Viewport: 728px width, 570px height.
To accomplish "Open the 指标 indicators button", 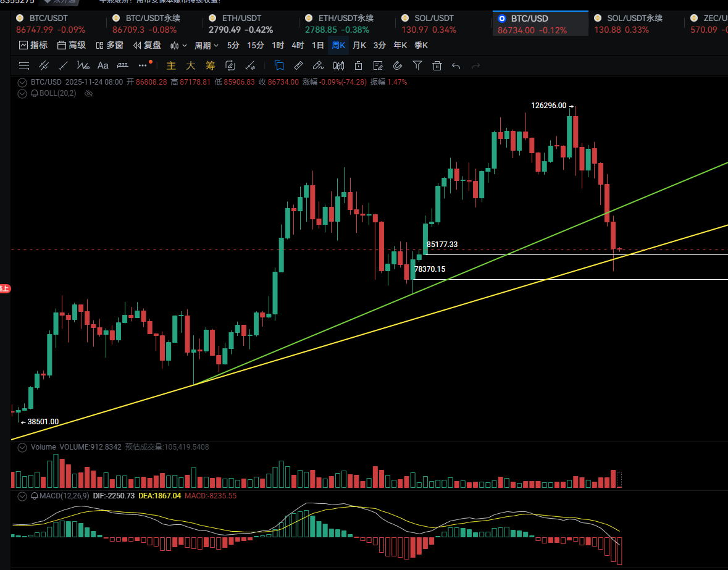I will click(x=33, y=45).
